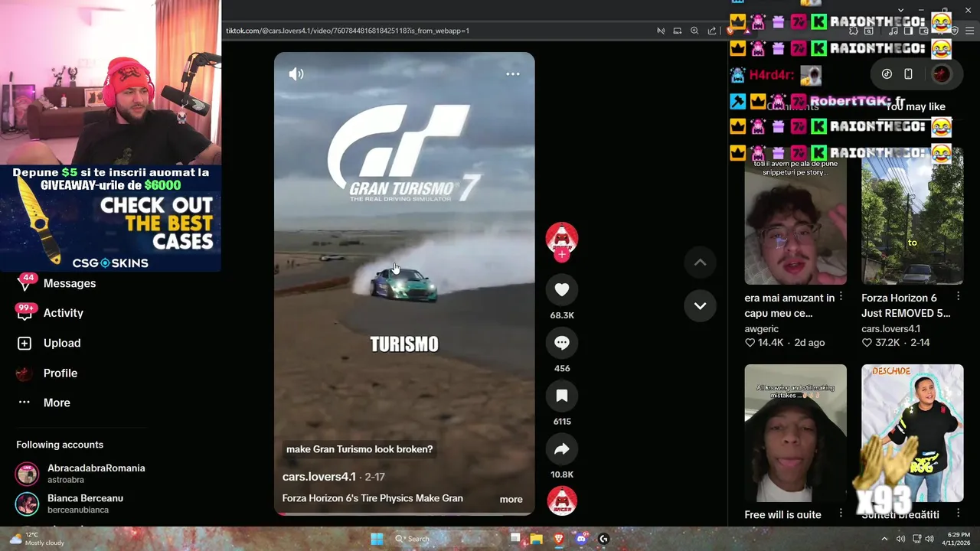980x551 pixels.
Task: Open the zoom magnifier icon in address bar
Action: point(694,31)
